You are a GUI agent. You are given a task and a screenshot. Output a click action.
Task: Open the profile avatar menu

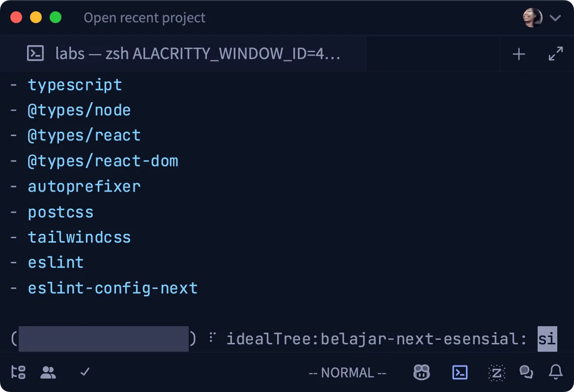pos(532,17)
